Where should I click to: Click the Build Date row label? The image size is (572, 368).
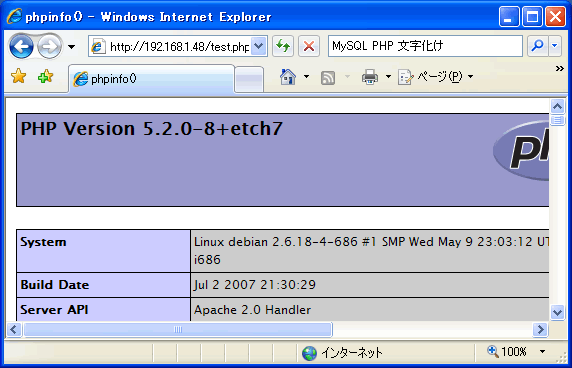(55, 285)
